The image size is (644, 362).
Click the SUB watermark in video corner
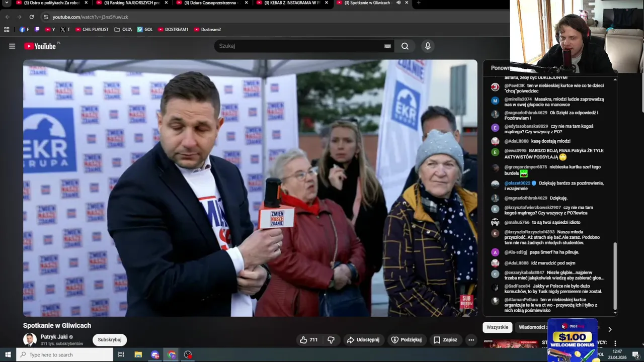466,302
